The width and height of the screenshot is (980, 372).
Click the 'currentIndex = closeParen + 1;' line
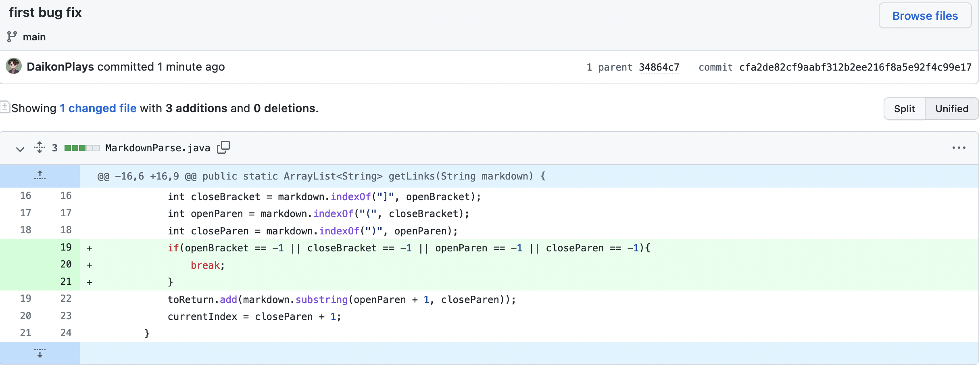point(254,317)
